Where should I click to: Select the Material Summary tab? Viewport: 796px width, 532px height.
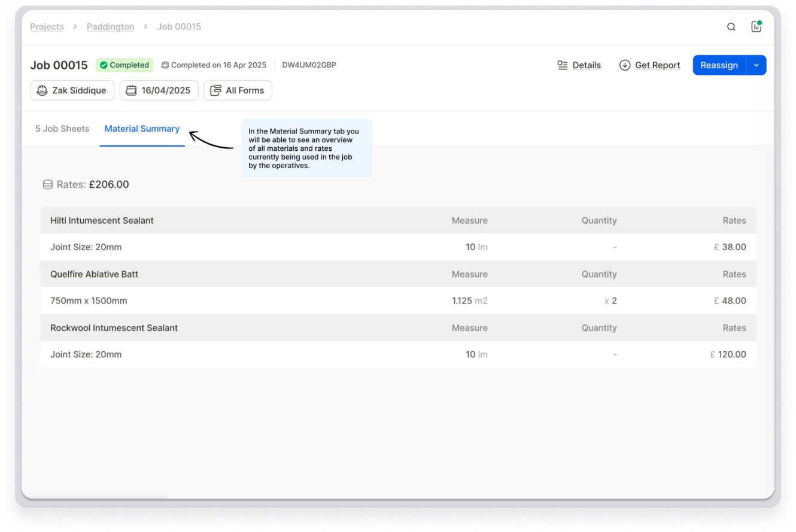[142, 129]
